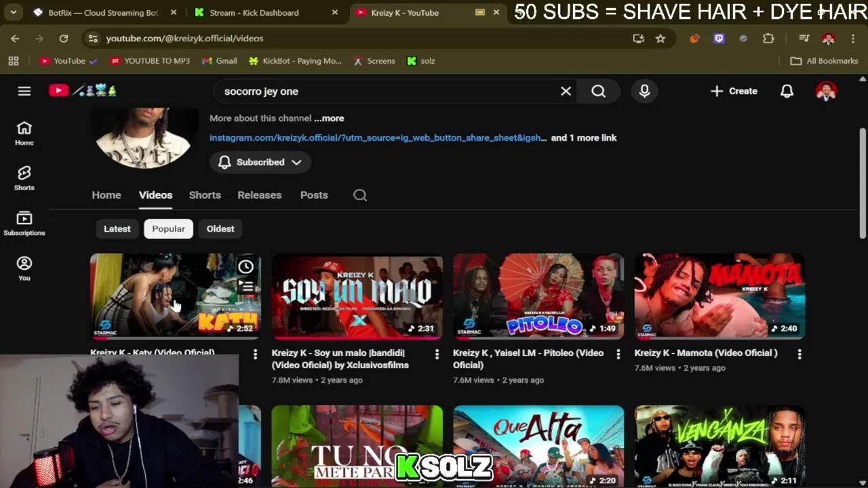Image resolution: width=868 pixels, height=488 pixels.
Task: Close the Kreizy K YouTube tab
Action: (x=496, y=12)
